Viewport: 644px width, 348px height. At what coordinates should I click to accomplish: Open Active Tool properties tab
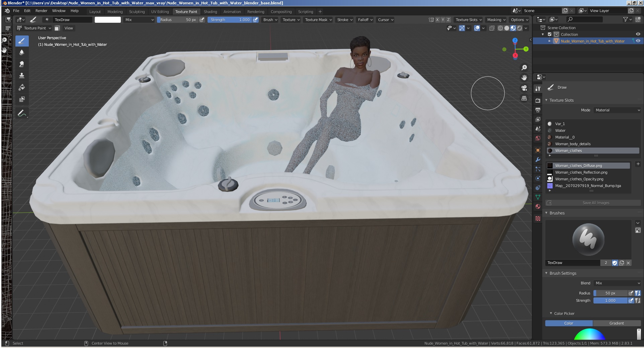click(538, 89)
